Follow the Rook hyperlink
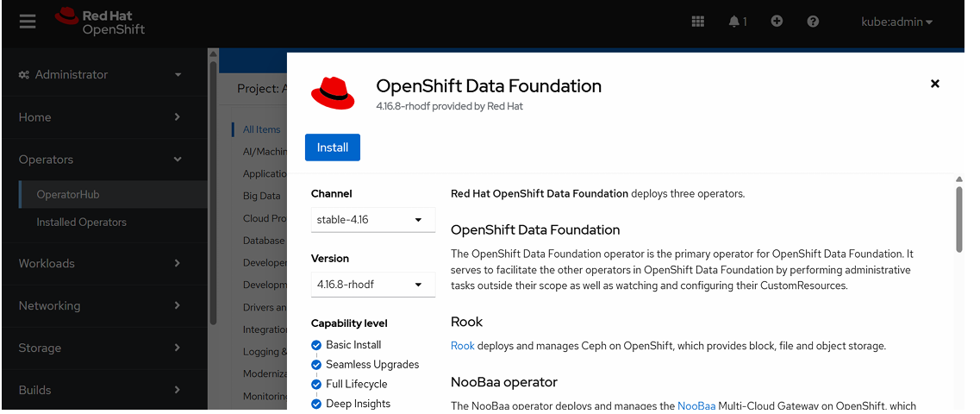This screenshot has height=414, width=980. tap(462, 346)
